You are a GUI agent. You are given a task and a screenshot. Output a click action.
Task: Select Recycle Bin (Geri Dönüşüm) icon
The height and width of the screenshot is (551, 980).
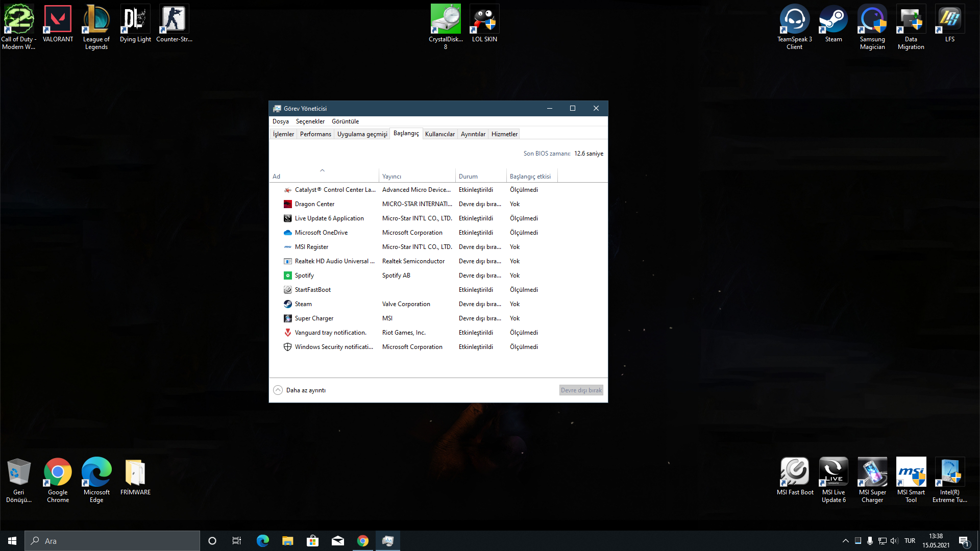tap(19, 480)
